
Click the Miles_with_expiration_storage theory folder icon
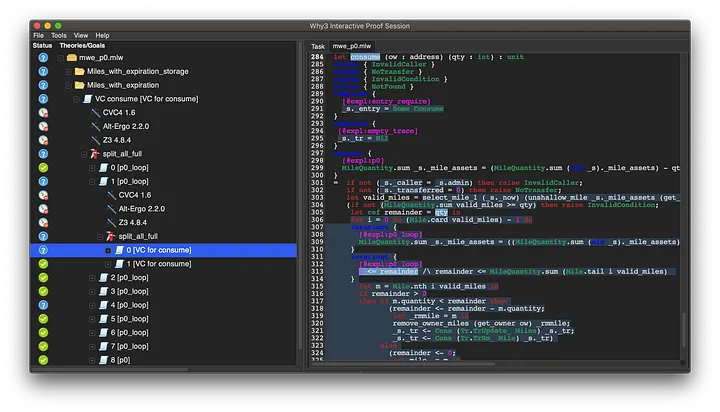coord(80,72)
